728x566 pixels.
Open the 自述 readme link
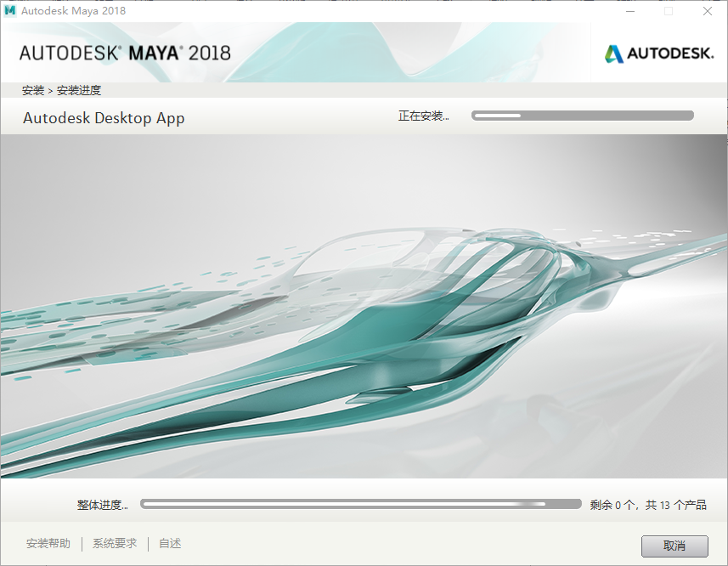(170, 543)
